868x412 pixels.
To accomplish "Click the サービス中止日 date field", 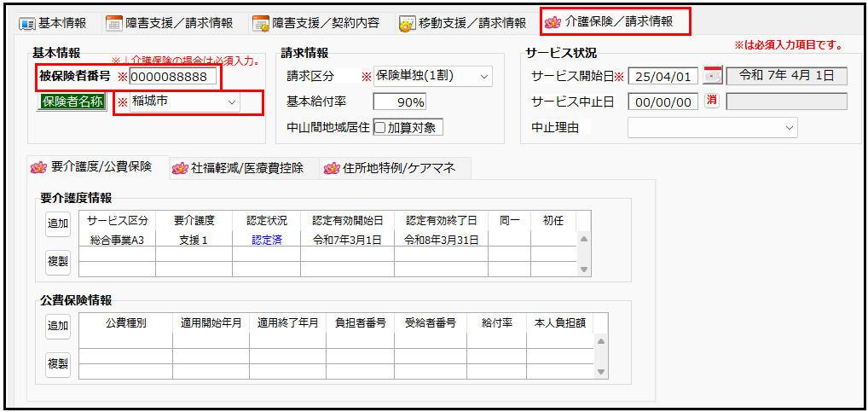I will pos(663,102).
